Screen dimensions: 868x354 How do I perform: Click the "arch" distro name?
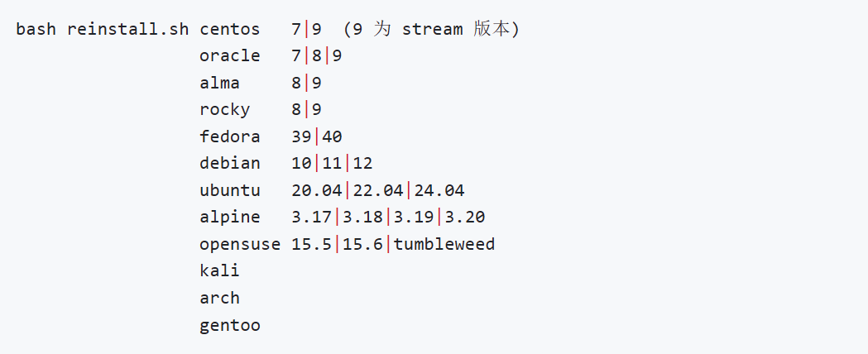pos(220,298)
